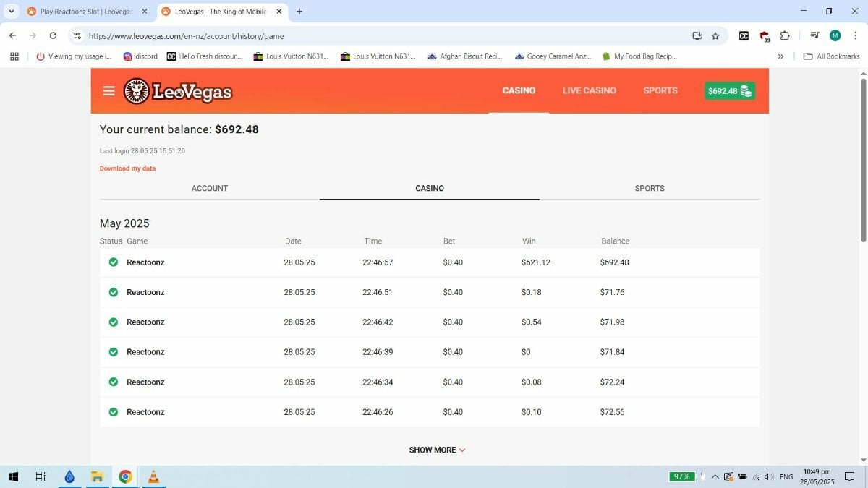The width and height of the screenshot is (868, 488).
Task: Open the Chrome extensions puzzle icon
Action: [x=785, y=35]
